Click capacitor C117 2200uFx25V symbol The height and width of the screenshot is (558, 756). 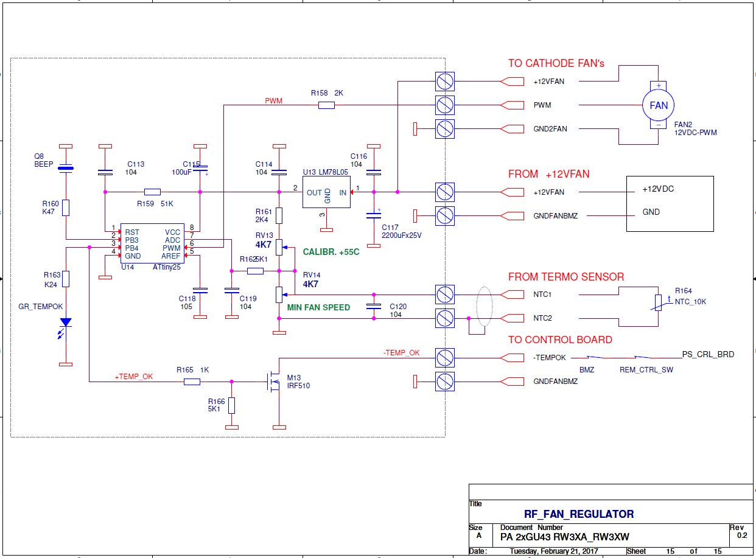point(374,215)
